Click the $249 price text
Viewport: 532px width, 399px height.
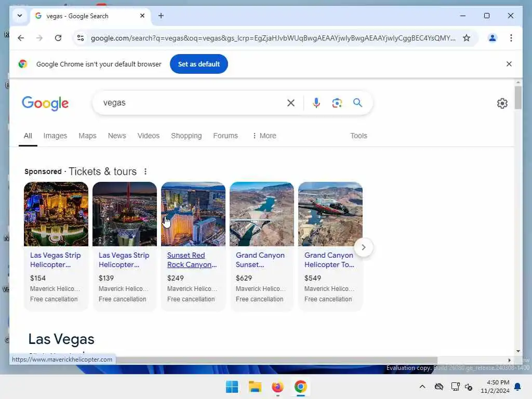(175, 278)
